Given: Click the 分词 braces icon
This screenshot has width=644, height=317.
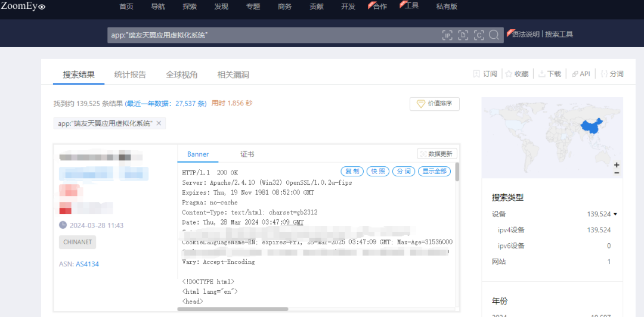Looking at the screenshot, I should click(x=604, y=74).
